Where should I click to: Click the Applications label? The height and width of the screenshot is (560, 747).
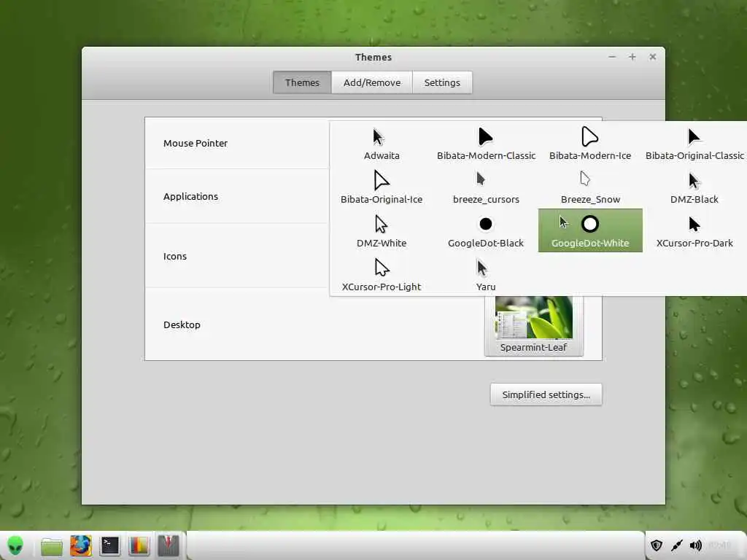pyautogui.click(x=190, y=196)
